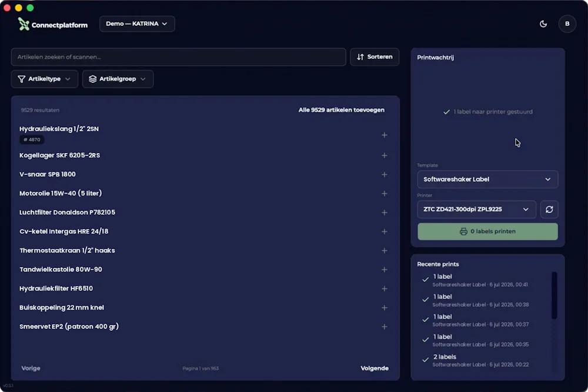Click the 1 label naar printer gestuurd message
This screenshot has width=588, height=392.
pos(487,112)
